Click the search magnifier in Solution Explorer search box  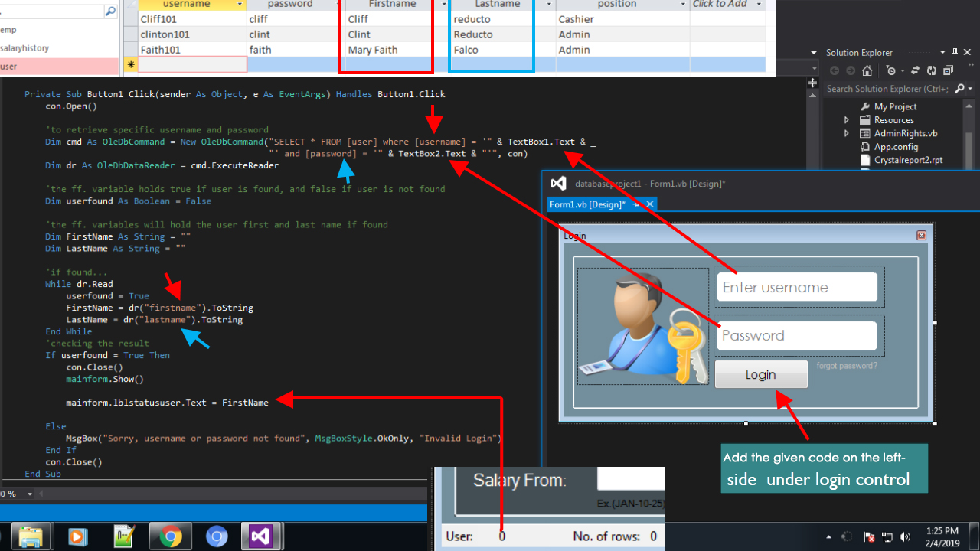pos(961,88)
